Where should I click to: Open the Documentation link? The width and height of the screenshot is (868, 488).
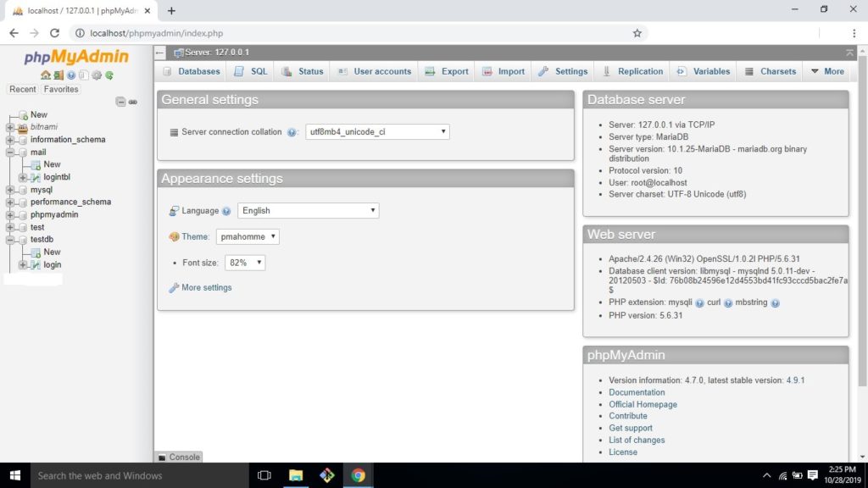coord(637,392)
